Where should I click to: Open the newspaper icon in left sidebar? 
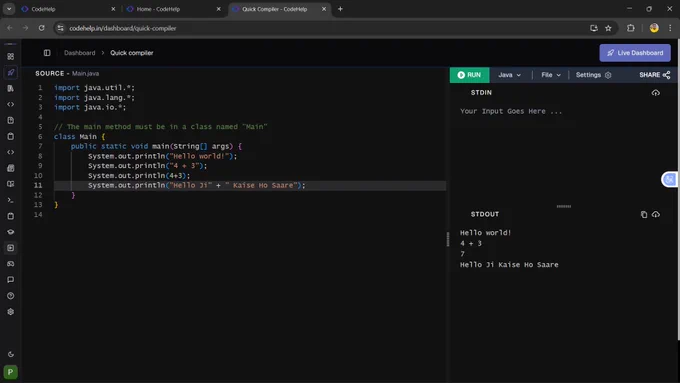click(10, 168)
